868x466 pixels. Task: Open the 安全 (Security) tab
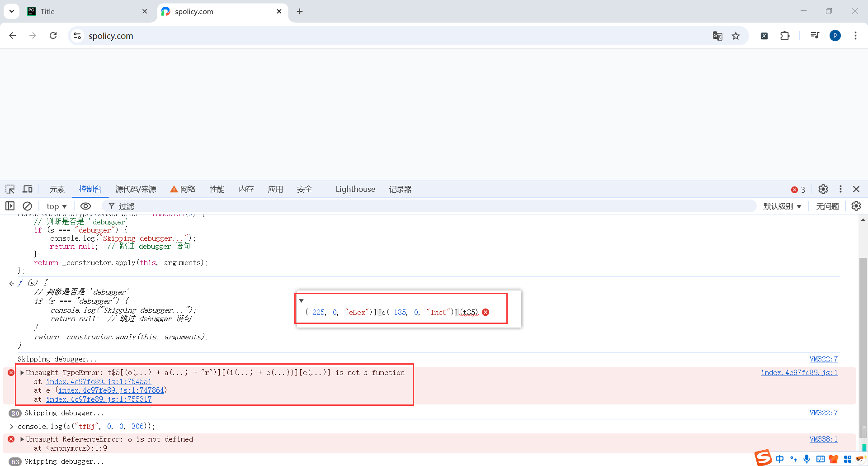tap(305, 189)
